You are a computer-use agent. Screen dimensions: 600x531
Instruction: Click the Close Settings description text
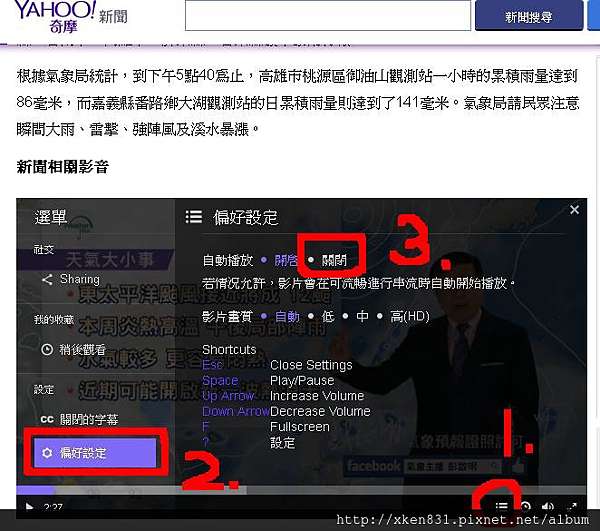pyautogui.click(x=311, y=365)
